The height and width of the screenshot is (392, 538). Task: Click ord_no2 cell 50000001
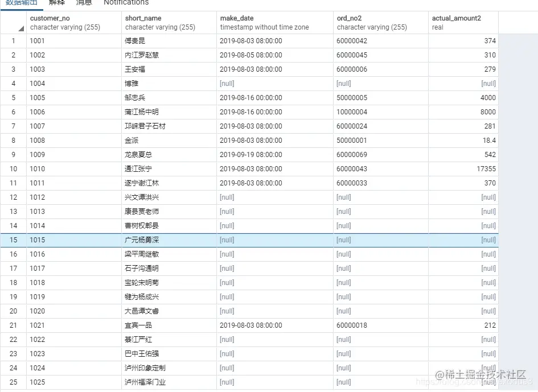[381, 141]
